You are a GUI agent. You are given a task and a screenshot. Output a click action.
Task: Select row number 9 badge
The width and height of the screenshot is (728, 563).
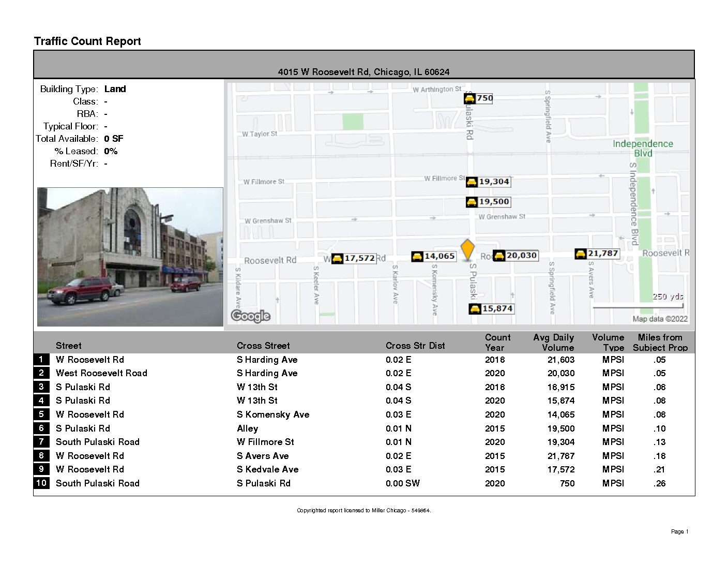(41, 469)
